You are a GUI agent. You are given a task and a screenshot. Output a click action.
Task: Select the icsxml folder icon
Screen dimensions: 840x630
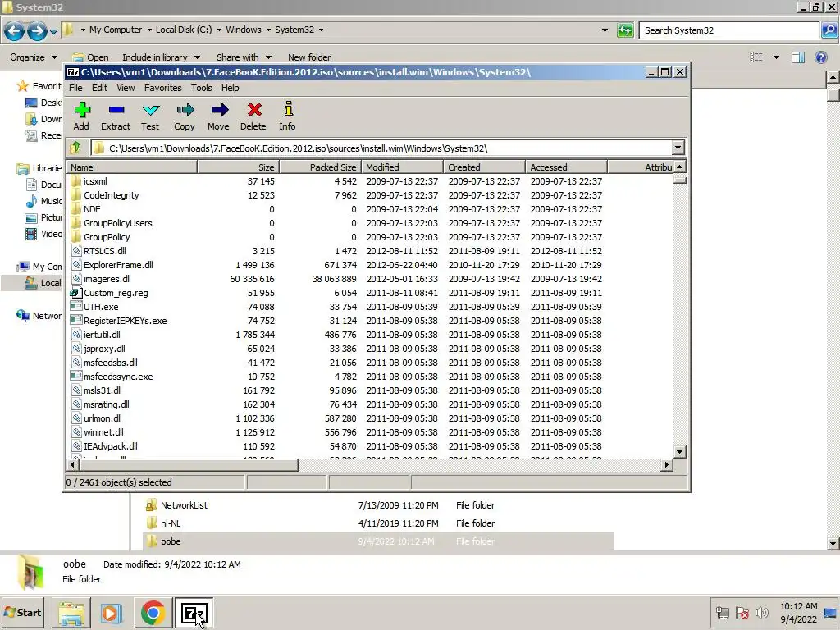(x=76, y=181)
